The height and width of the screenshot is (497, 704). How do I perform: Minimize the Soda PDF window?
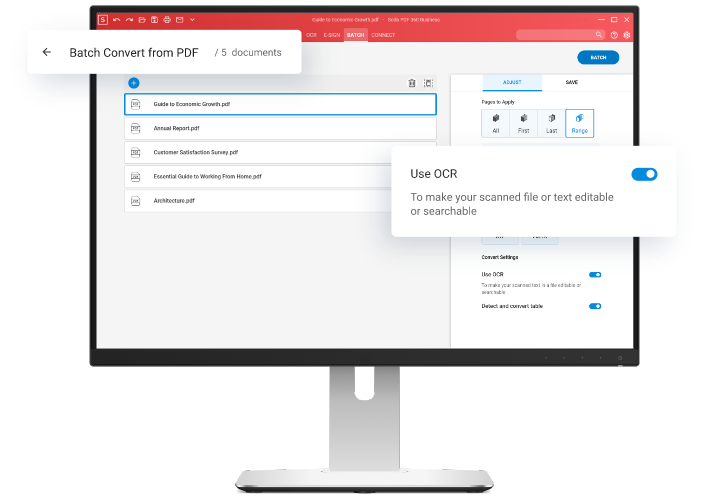point(602,20)
